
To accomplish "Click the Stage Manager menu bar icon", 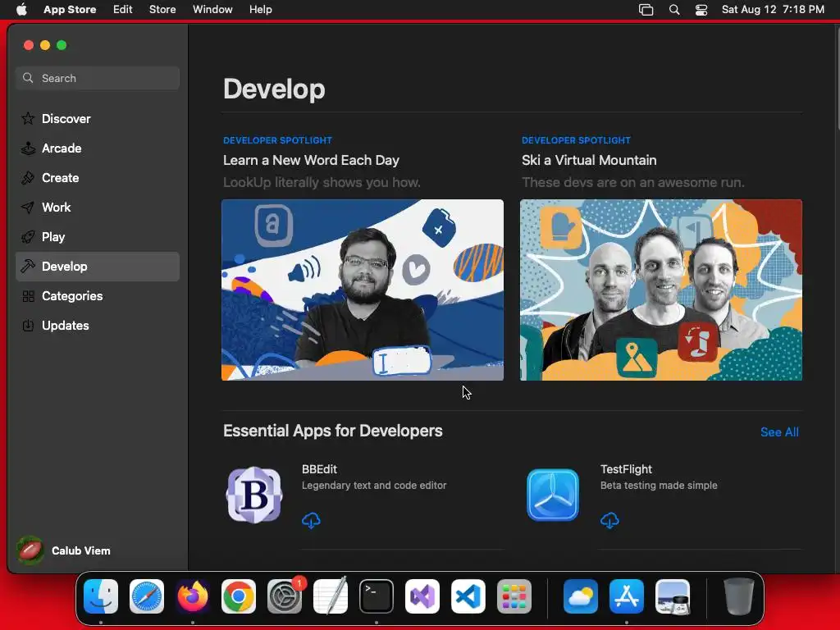I will (x=646, y=10).
